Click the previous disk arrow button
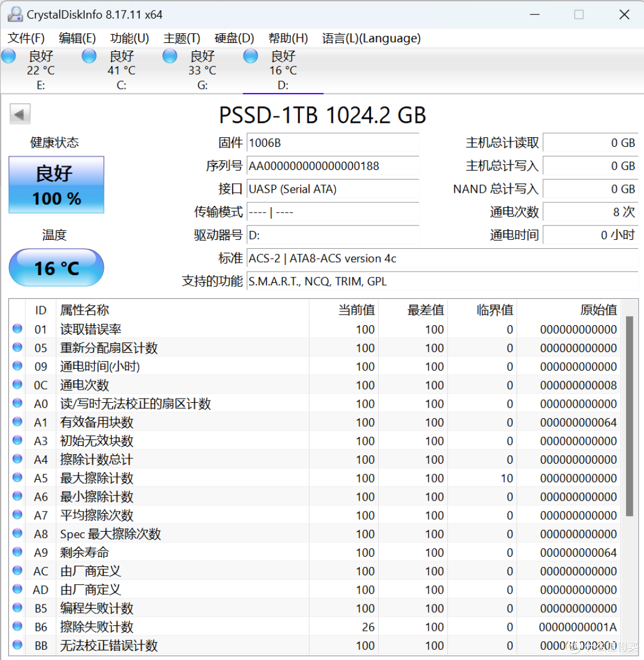The height and width of the screenshot is (660, 644). click(x=20, y=114)
